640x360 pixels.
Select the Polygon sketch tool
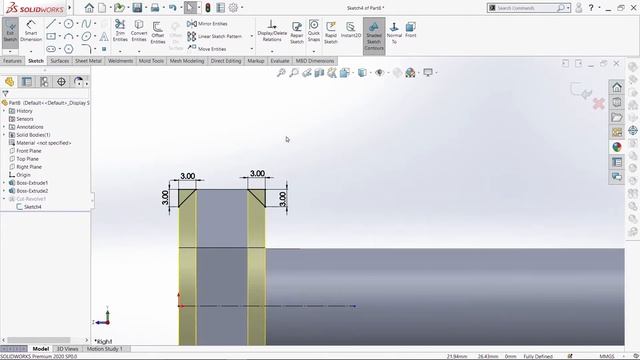69,49
